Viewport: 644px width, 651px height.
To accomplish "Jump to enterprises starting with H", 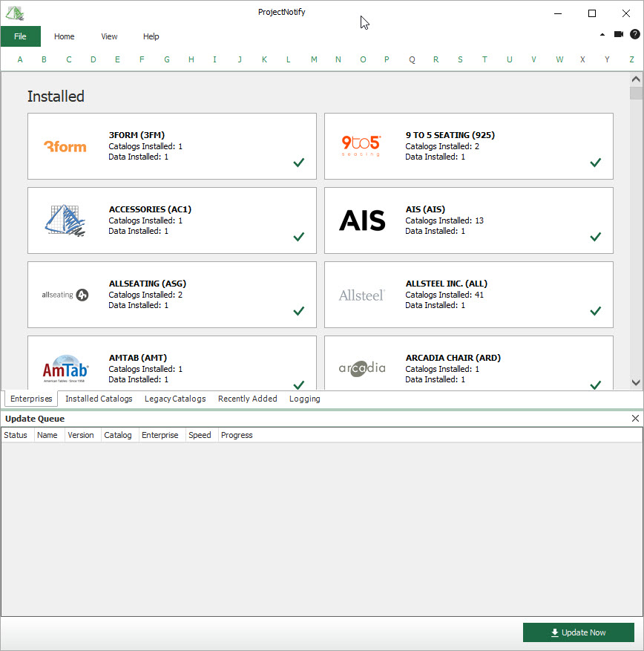I will pyautogui.click(x=191, y=59).
